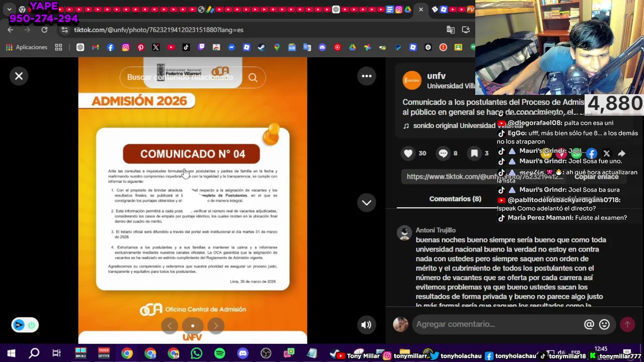644x362 pixels.
Task: Expand the Chrome tab search chevron
Action: [x=9, y=10]
